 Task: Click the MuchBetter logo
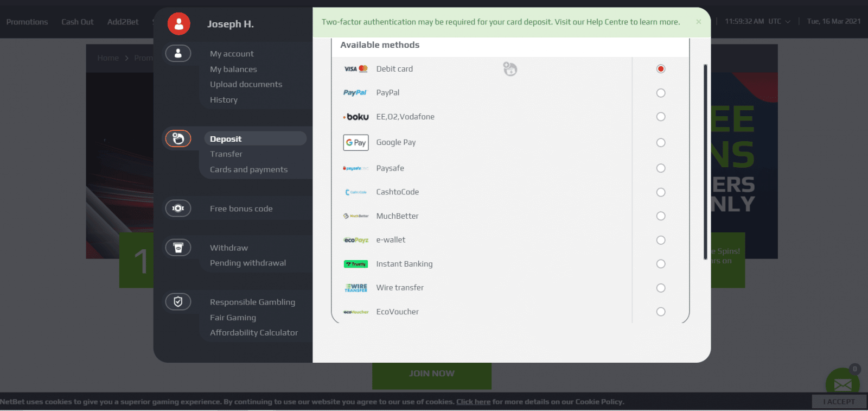(356, 216)
